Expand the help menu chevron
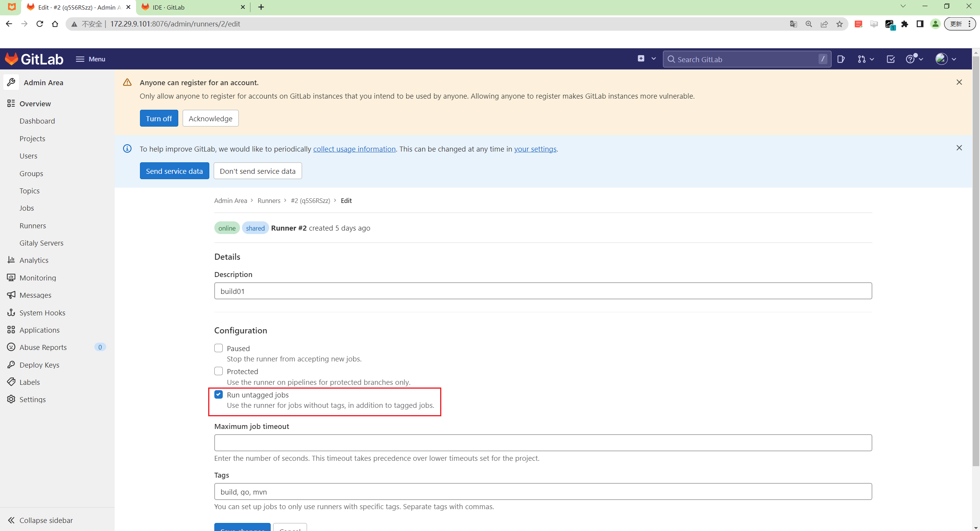The height and width of the screenshot is (531, 980). tap(921, 59)
